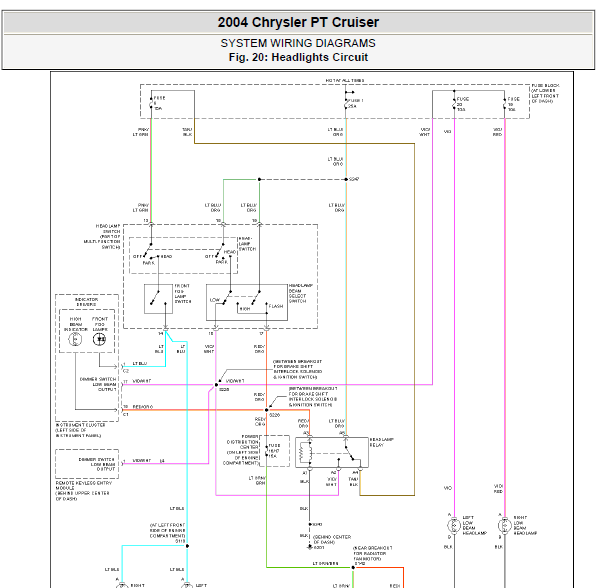Click the Fuse 6 10A symbol
Viewport: 600px width, 588px height.
point(151,103)
